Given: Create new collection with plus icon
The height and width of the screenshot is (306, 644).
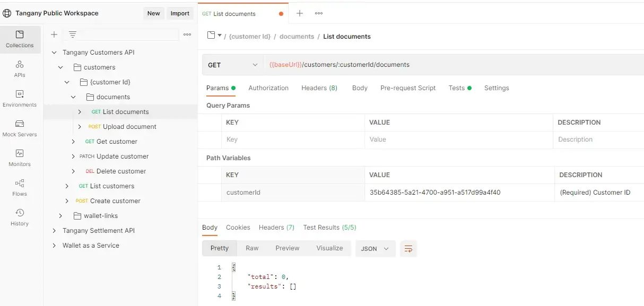Looking at the screenshot, I should point(54,34).
